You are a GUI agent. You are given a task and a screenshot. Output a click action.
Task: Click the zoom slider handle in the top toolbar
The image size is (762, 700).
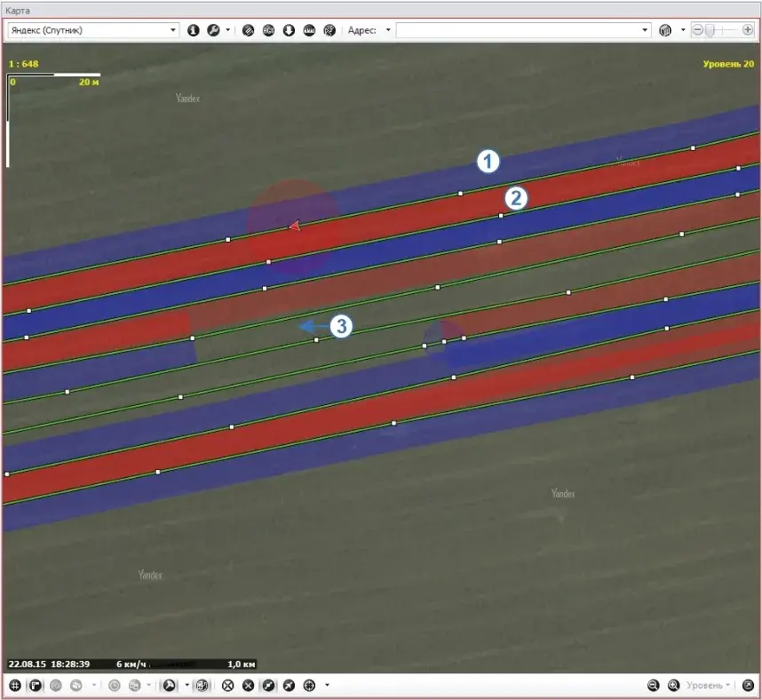tap(710, 30)
